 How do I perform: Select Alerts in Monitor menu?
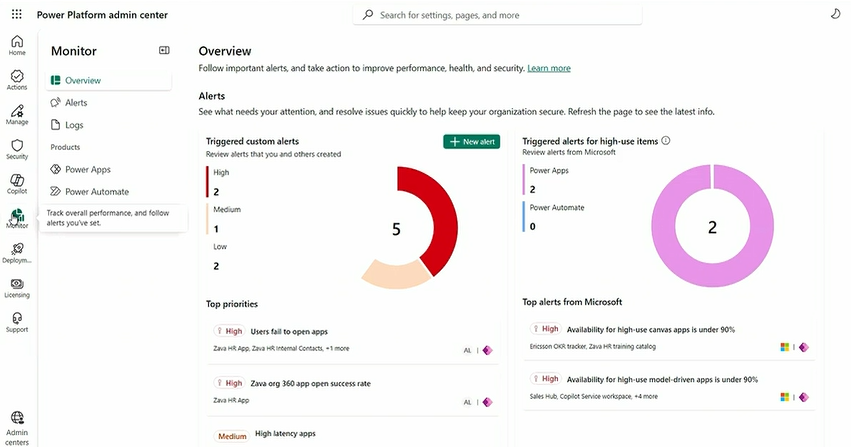(76, 103)
